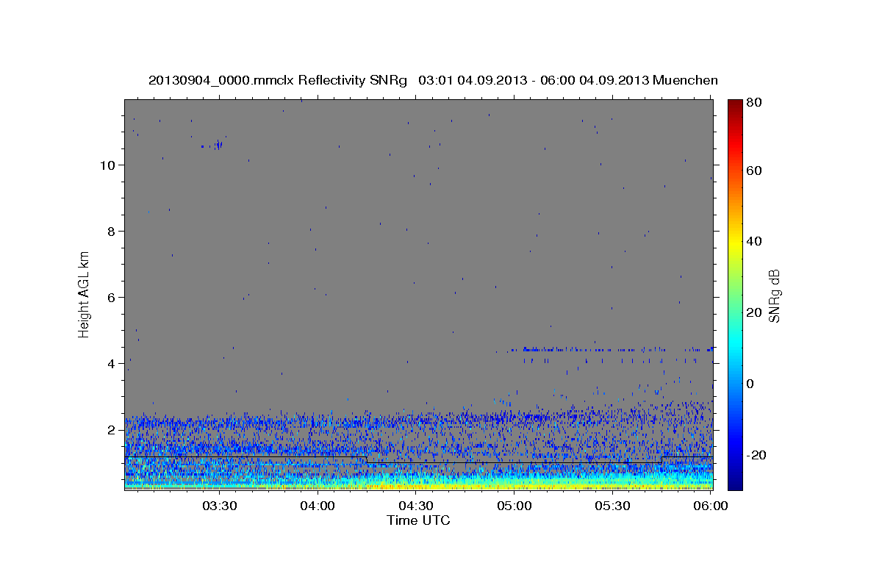Click the colorbar value -20
The width and height of the screenshot is (882, 588).
click(758, 455)
